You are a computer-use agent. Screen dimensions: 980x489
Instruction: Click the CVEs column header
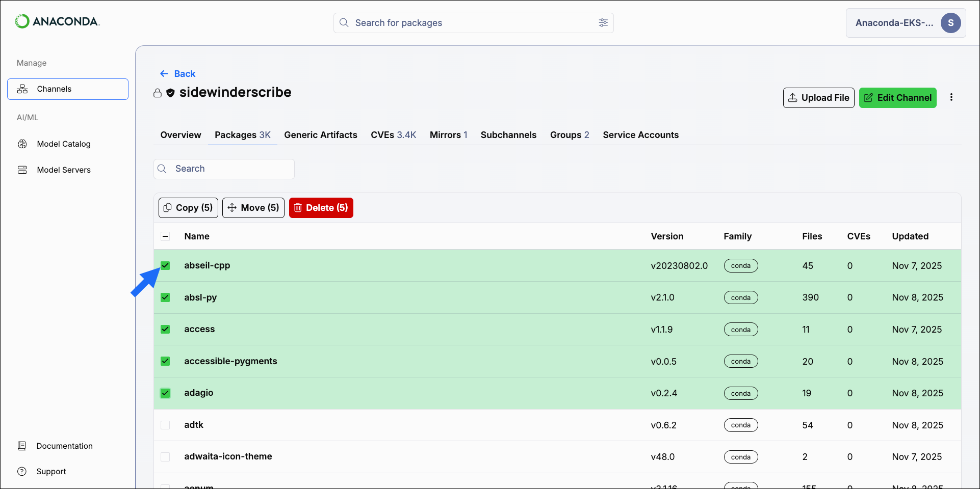[x=859, y=236]
